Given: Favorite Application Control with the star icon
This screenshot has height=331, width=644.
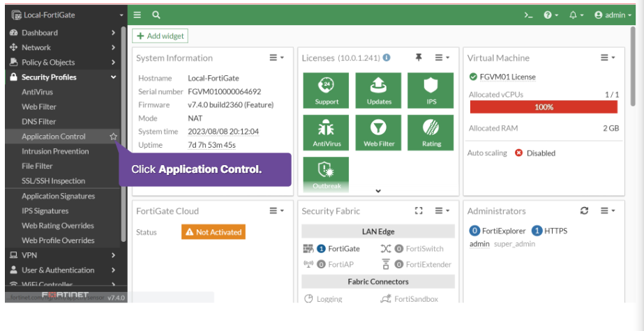Looking at the screenshot, I should tap(113, 137).
